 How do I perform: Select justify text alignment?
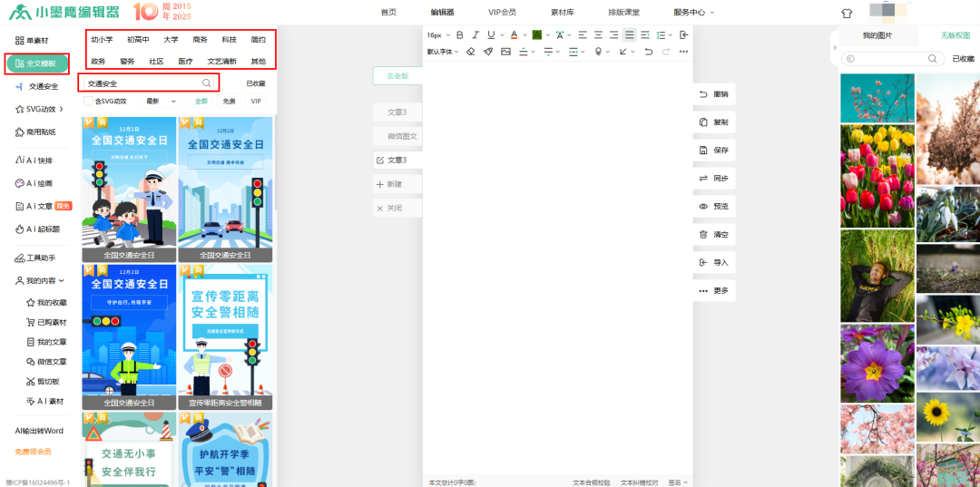click(x=629, y=34)
